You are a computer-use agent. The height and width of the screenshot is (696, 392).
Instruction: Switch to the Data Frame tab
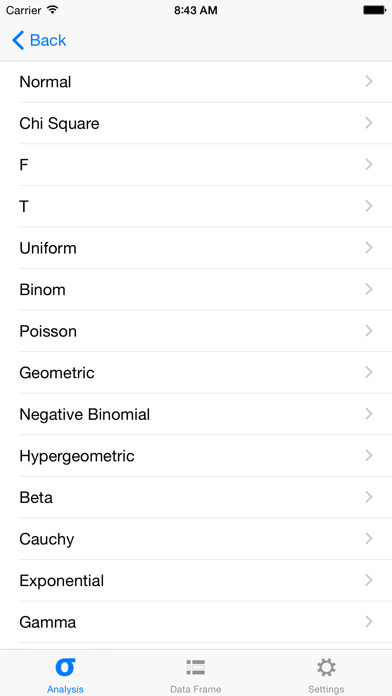[195, 673]
